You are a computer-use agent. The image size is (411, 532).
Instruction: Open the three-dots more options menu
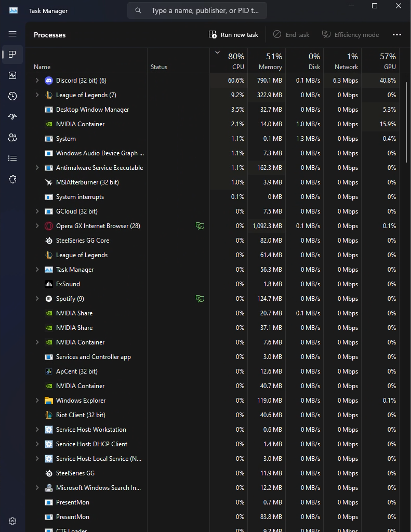[397, 35]
